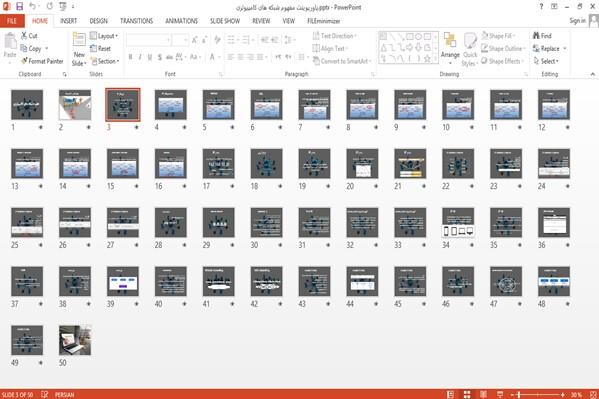Click Clear All Formatting icon
The image size is (599, 399).
click(217, 39)
